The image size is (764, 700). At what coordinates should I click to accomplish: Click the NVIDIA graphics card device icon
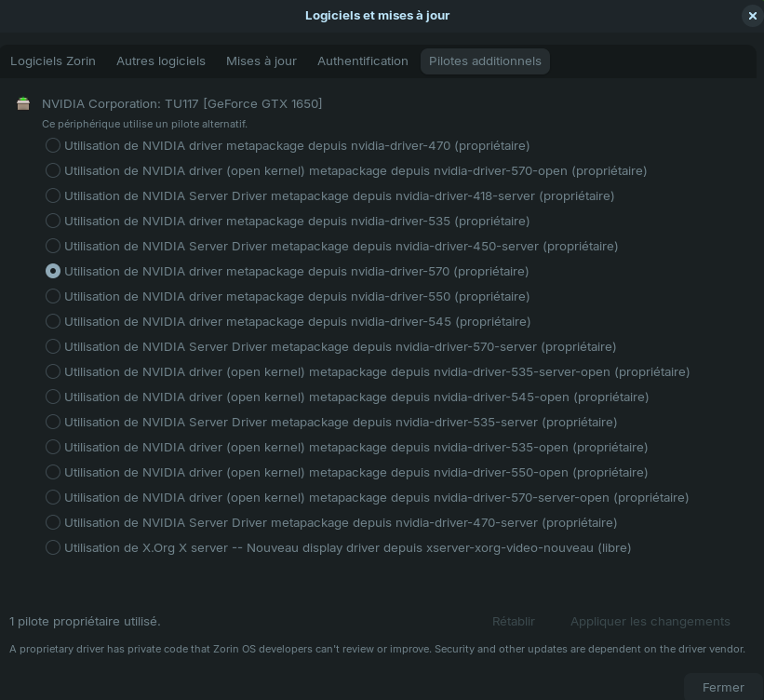tap(23, 103)
